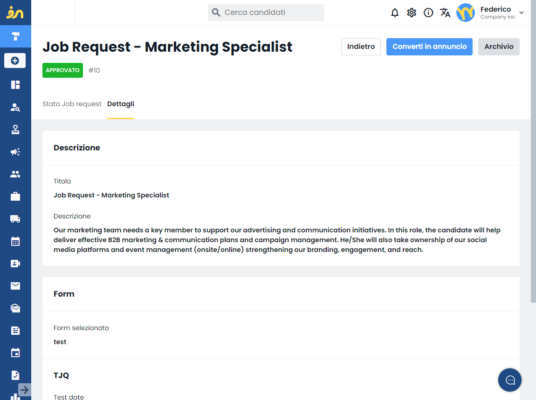Open the briefcase icon in sidebar
Screen dimensions: 536x400
click(15, 197)
